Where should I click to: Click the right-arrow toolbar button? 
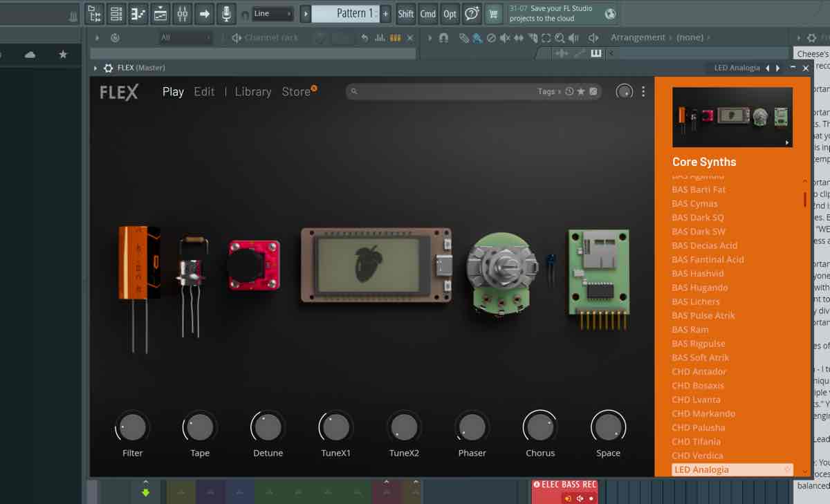205,13
